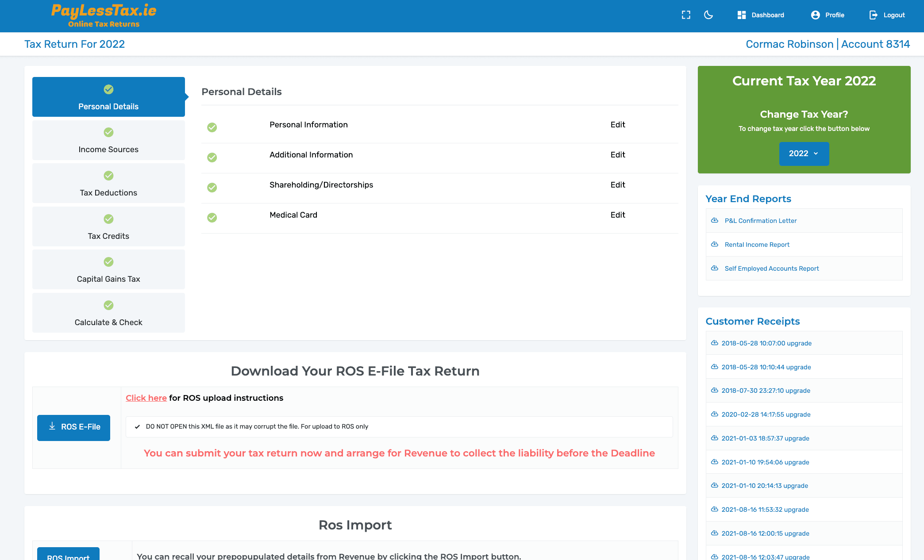The height and width of the screenshot is (560, 924).
Task: Edit the Medical Card row
Action: (x=618, y=215)
